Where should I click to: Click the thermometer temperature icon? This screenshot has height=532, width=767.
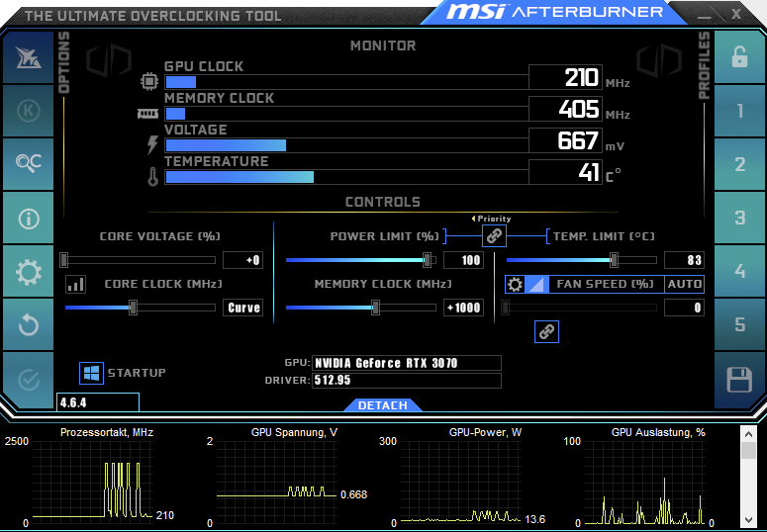pyautogui.click(x=153, y=177)
